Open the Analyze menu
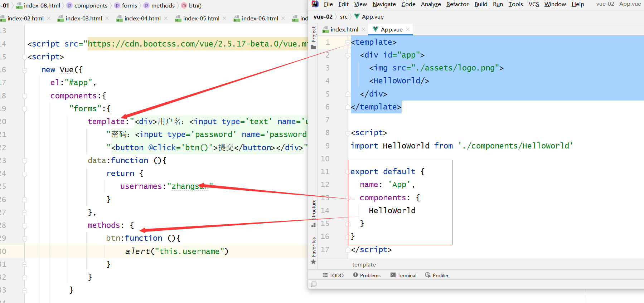The image size is (644, 303). pos(431,4)
